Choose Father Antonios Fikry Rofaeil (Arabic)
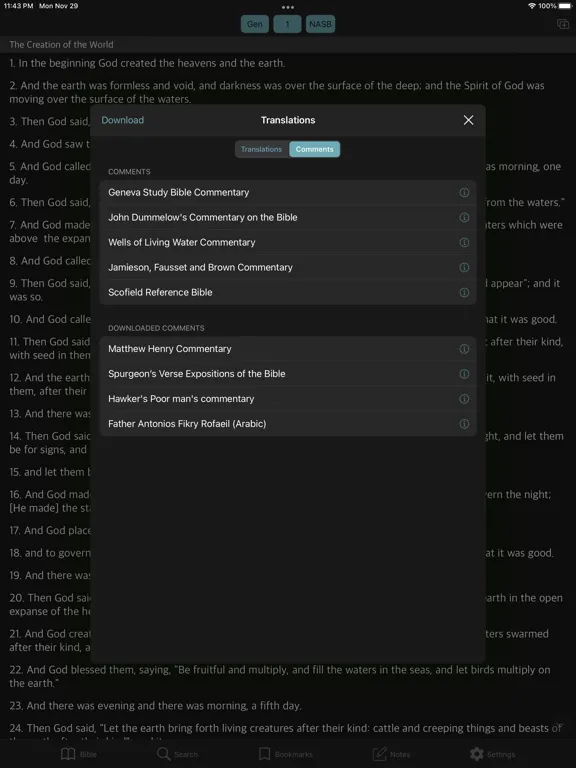The height and width of the screenshot is (768, 576). [288, 424]
